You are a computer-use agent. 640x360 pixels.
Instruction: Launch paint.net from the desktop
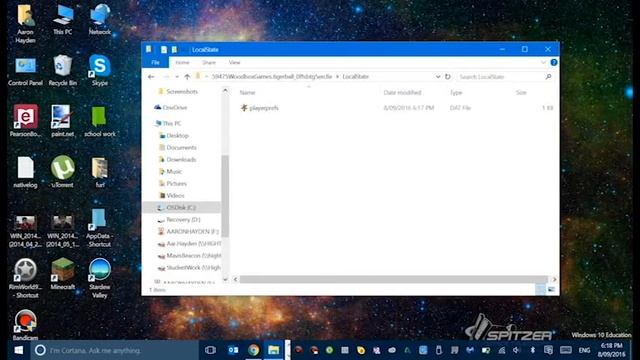pos(62,121)
